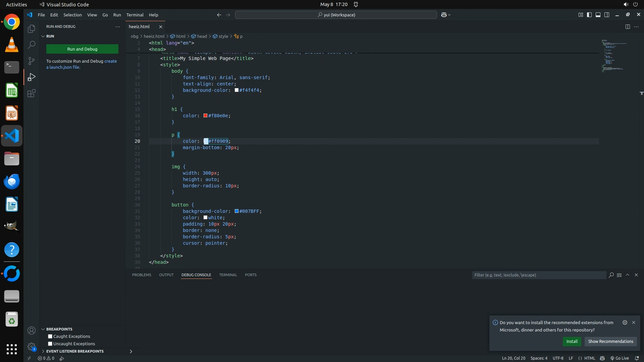Click the #f80e0e color swatch
The height and width of the screenshot is (362, 644).
[205, 116]
